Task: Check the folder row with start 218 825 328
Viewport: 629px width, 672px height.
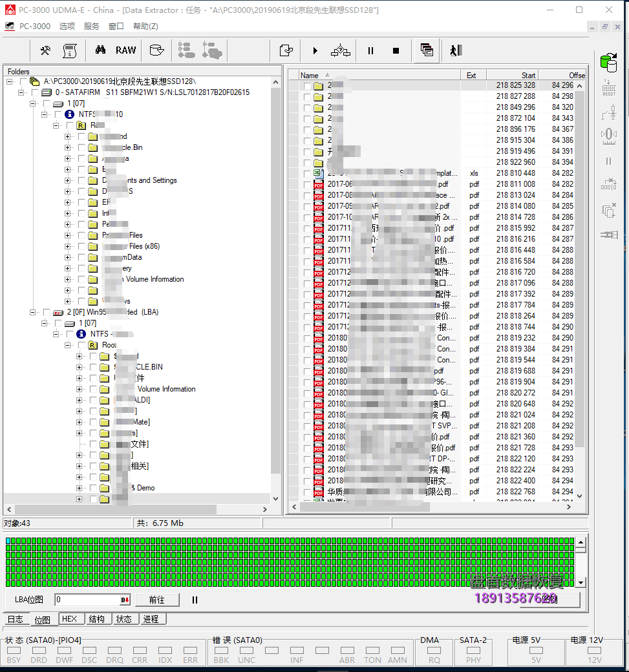Action: point(307,86)
